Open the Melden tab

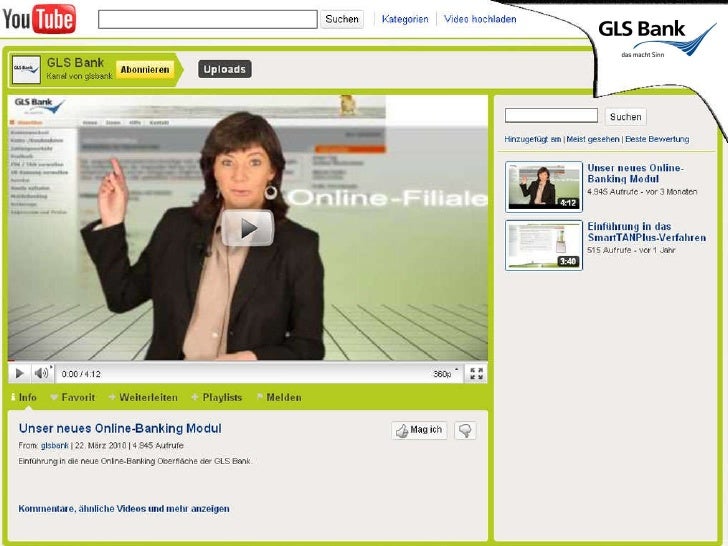[x=280, y=397]
